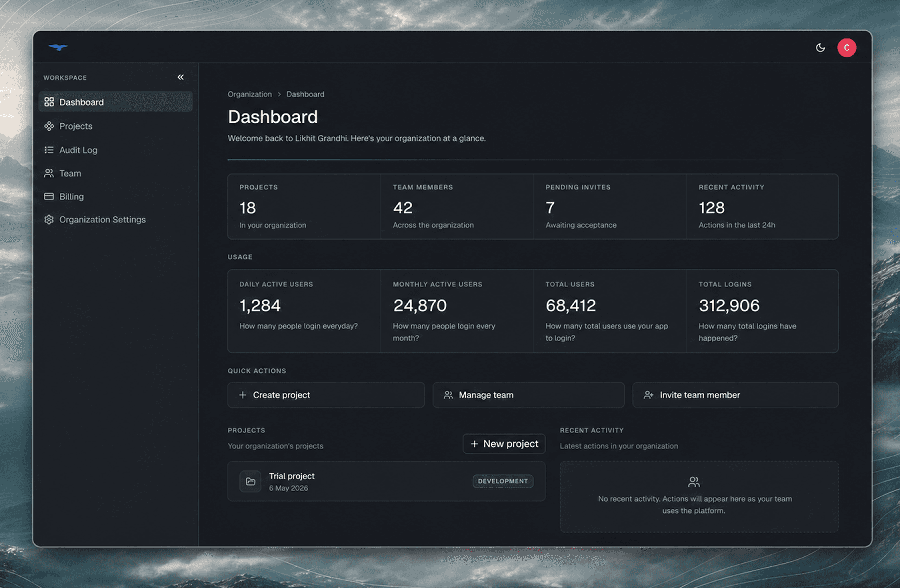Click the Daily Active Users value 1,284
This screenshot has width=900, height=588.
(260, 306)
